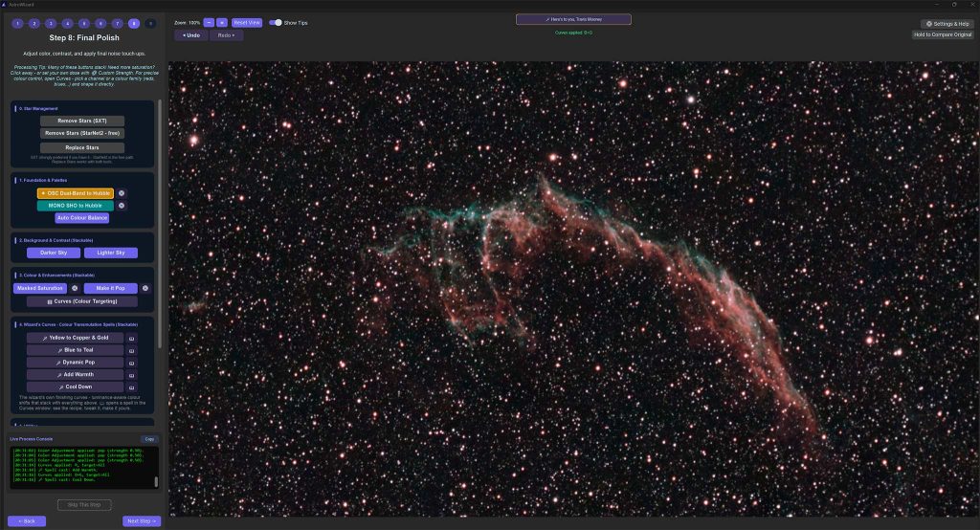Open custom strength beside Make it Pop
Viewport: 980px width, 530px height.
(x=145, y=288)
